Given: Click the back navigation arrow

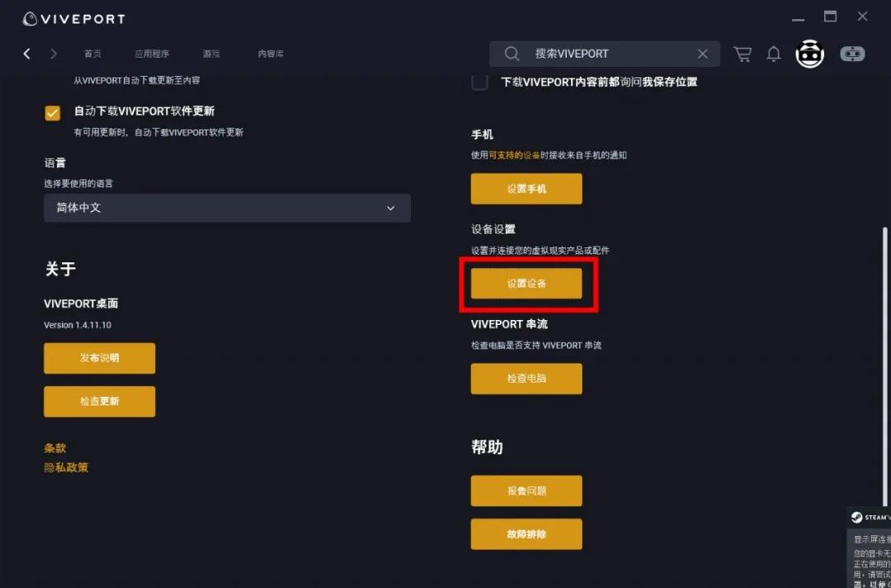Looking at the screenshot, I should click(26, 53).
